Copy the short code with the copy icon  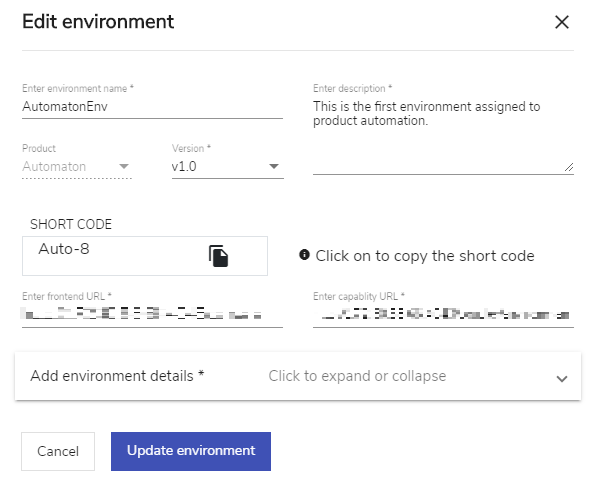tap(218, 256)
